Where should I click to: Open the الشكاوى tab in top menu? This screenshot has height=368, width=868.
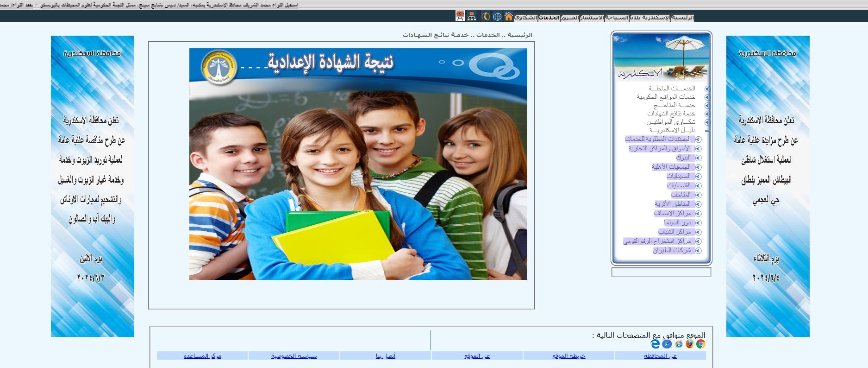click(x=525, y=18)
